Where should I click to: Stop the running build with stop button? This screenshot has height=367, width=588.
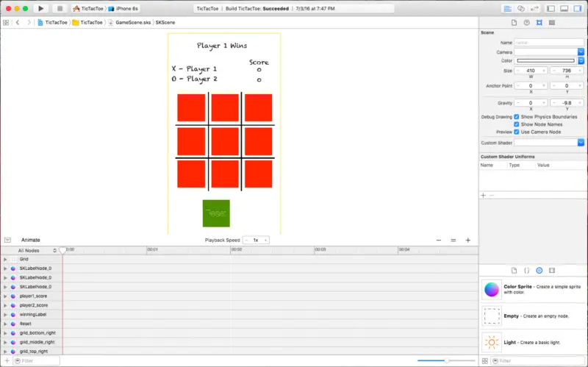pos(60,8)
